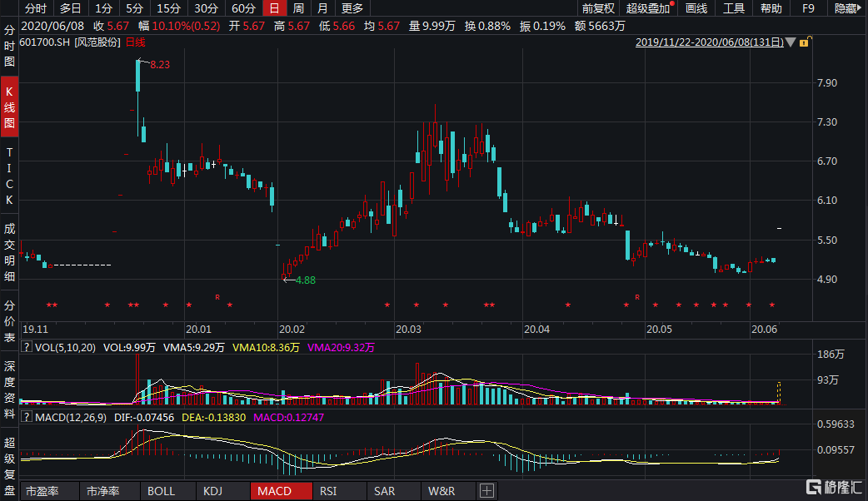Viewport: 868px width, 501px height.
Task: Open the 分时图 side tab
Action: click(9, 46)
